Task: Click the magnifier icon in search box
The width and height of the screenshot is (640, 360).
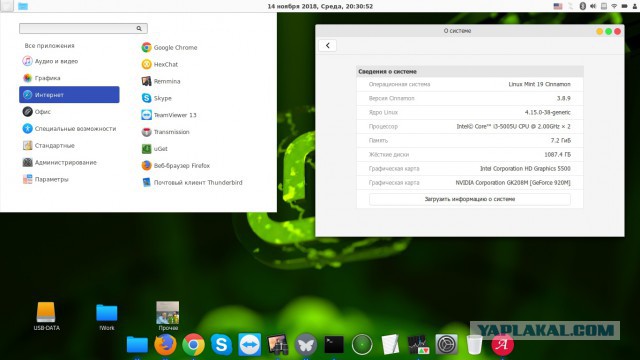Action: point(139,28)
